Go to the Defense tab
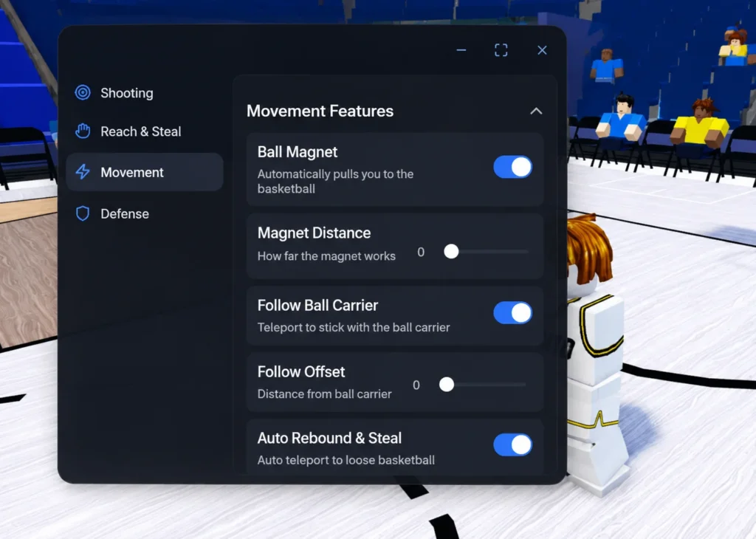 [x=144, y=213]
